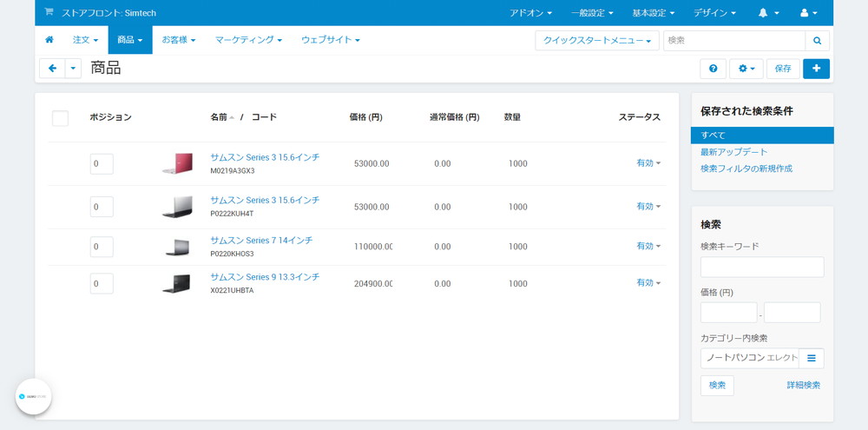Open red Samsung Series 3 thumbnail M0219A3GX3

click(x=178, y=163)
